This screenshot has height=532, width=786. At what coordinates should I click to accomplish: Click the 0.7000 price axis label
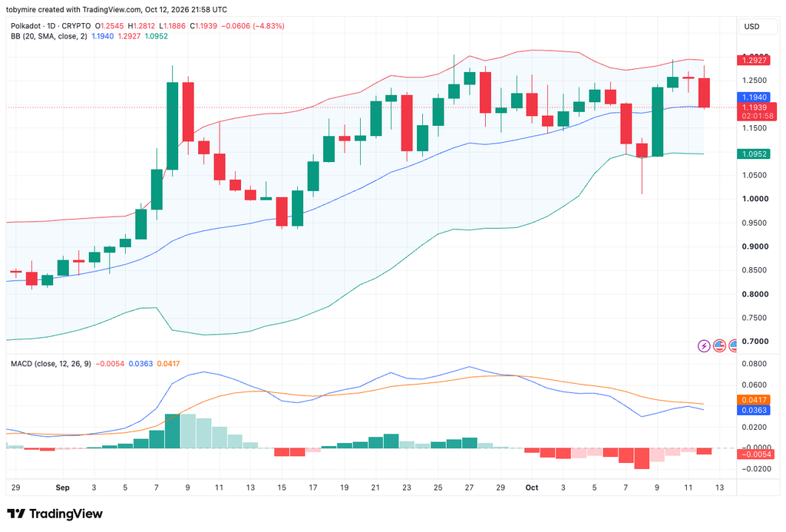coord(755,342)
